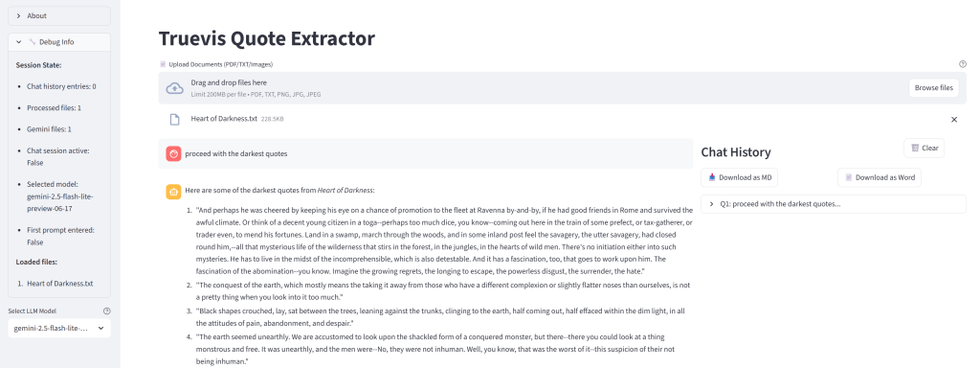
Task: Click the wrench icon beside Debug Info
Action: pyautogui.click(x=33, y=42)
